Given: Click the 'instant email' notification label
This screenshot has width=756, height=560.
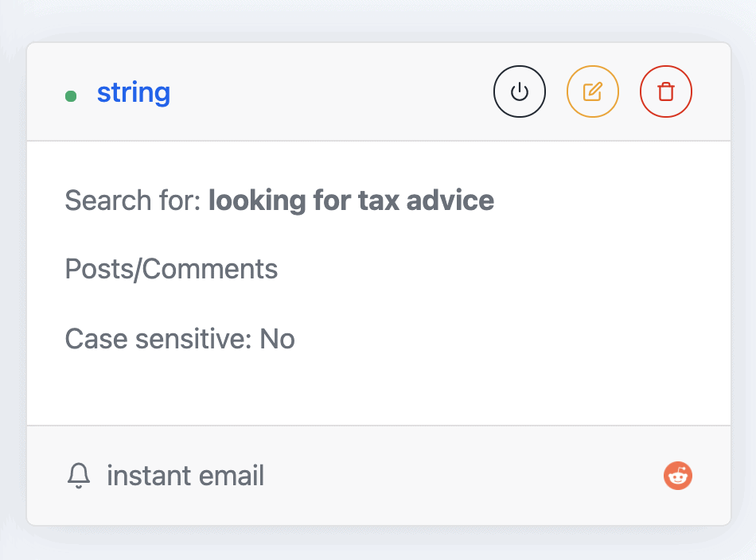Looking at the screenshot, I should [185, 476].
